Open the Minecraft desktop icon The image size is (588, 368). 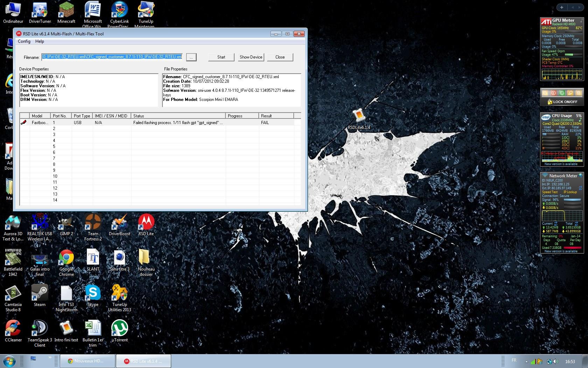click(66, 13)
